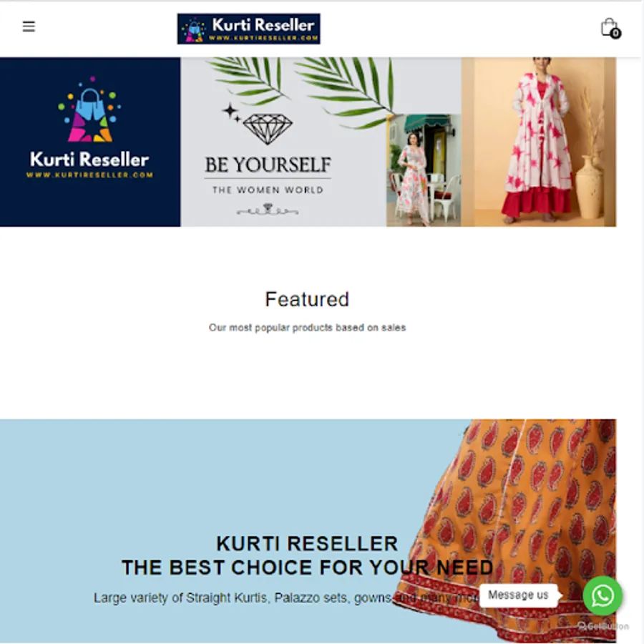
Task: Click the Kurti Reseller header logo
Action: click(248, 29)
